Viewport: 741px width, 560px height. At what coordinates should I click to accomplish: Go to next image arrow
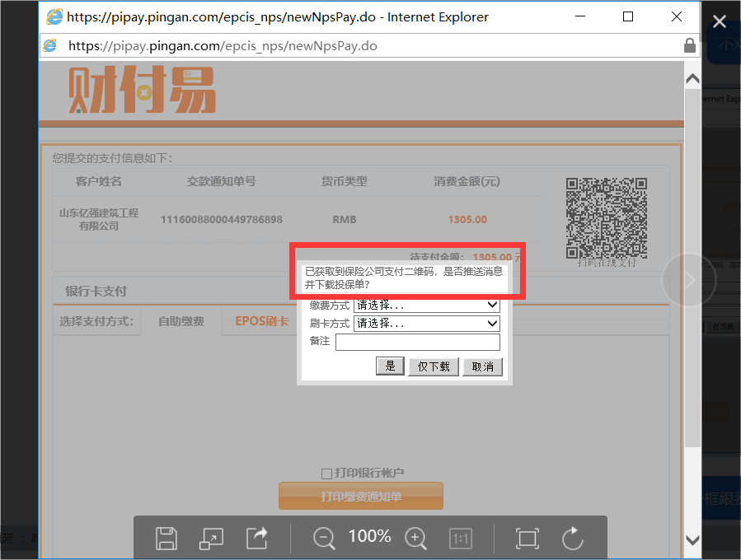click(x=690, y=280)
